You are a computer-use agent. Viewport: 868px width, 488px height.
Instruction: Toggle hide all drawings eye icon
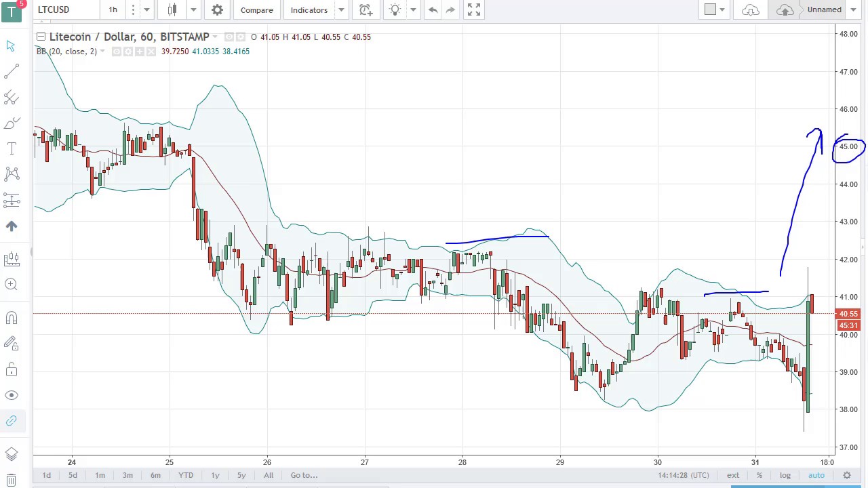11,395
